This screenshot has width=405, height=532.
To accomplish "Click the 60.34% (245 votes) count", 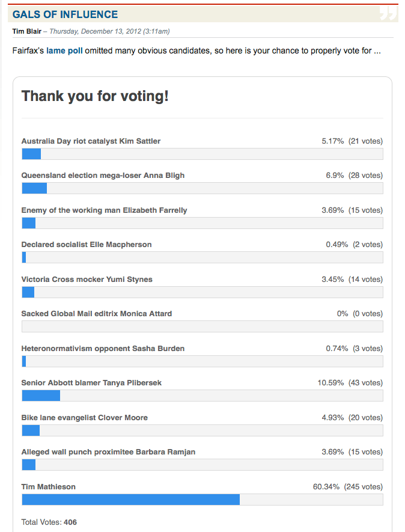I will click(347, 487).
